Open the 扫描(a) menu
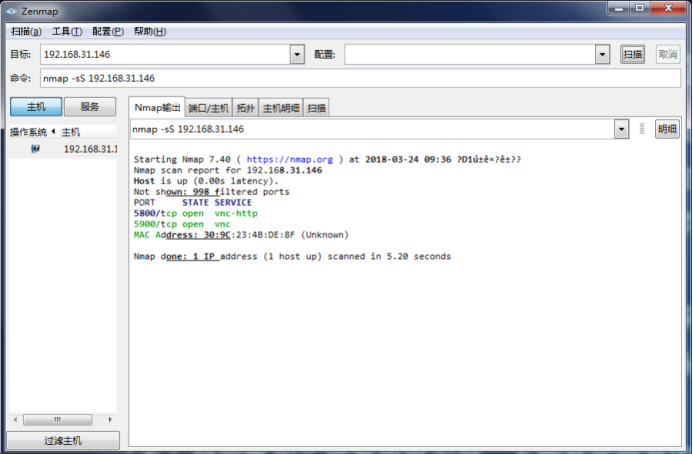 point(26,31)
